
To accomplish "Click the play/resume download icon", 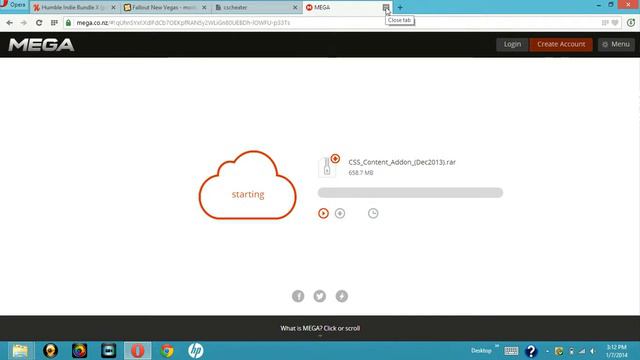I will [323, 213].
